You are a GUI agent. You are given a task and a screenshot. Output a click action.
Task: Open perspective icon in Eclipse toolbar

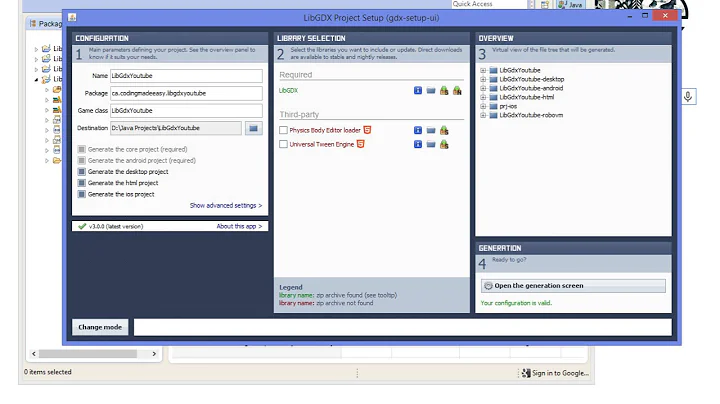pos(545,5)
